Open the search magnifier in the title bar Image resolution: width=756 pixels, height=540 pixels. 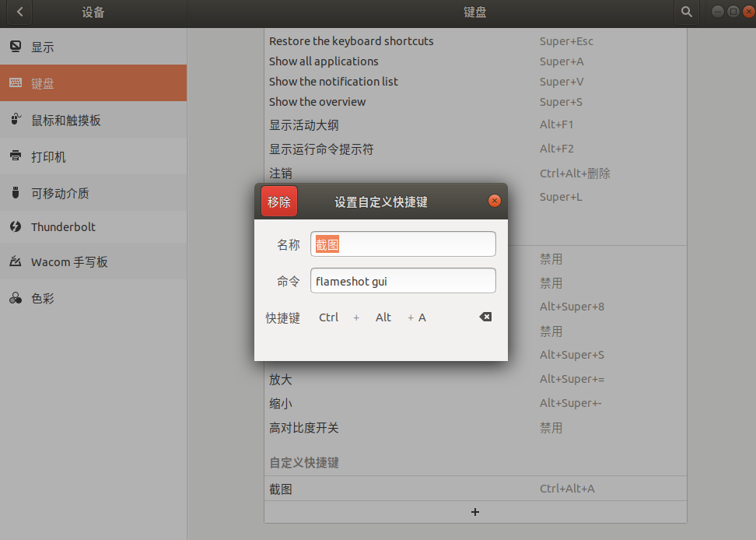(686, 12)
